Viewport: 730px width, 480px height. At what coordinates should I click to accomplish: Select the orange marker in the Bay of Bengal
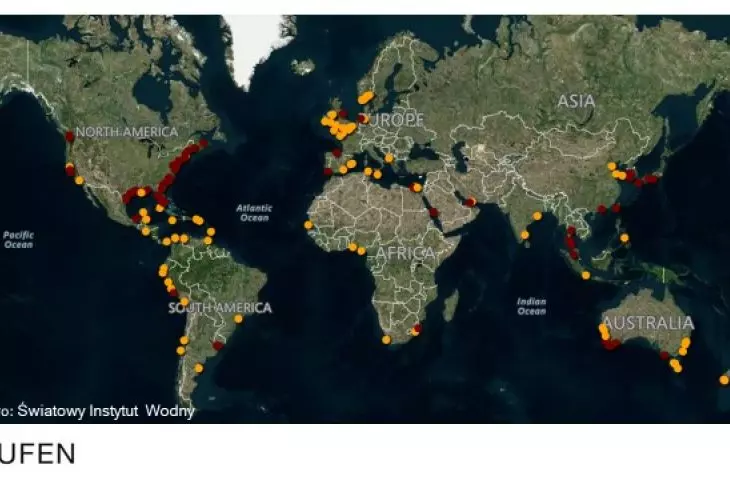point(537,216)
